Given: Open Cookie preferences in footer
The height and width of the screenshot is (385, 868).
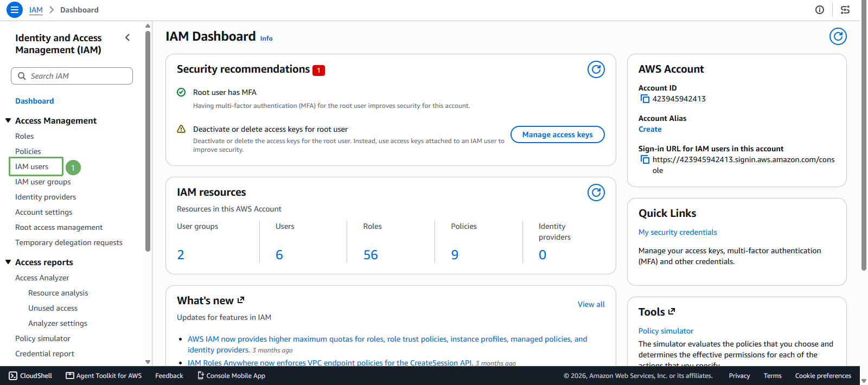Looking at the screenshot, I should (x=823, y=376).
